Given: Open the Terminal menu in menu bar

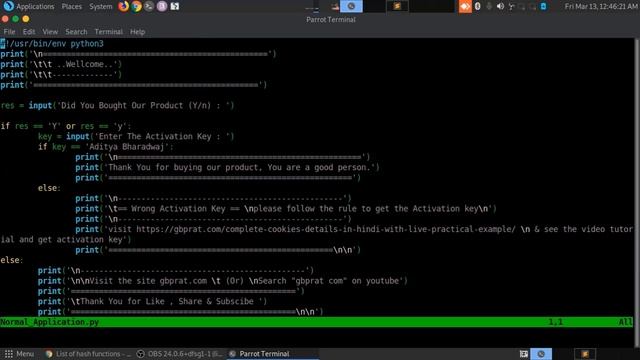Looking at the screenshot, I should [108, 31].
